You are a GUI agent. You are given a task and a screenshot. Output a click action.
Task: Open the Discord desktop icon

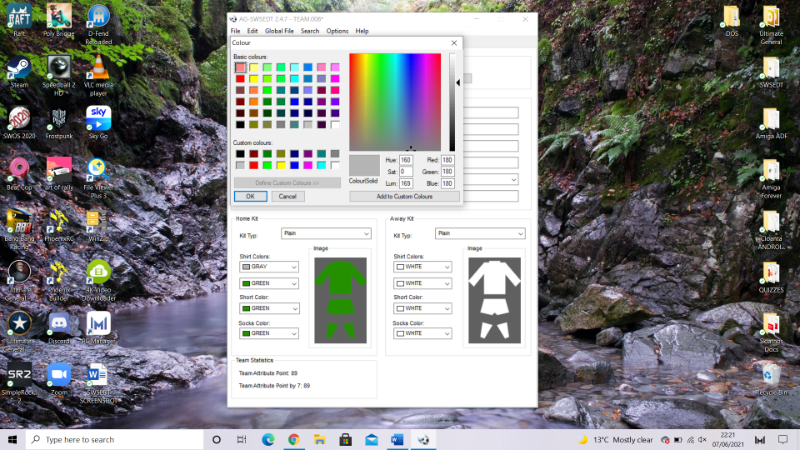click(x=59, y=323)
